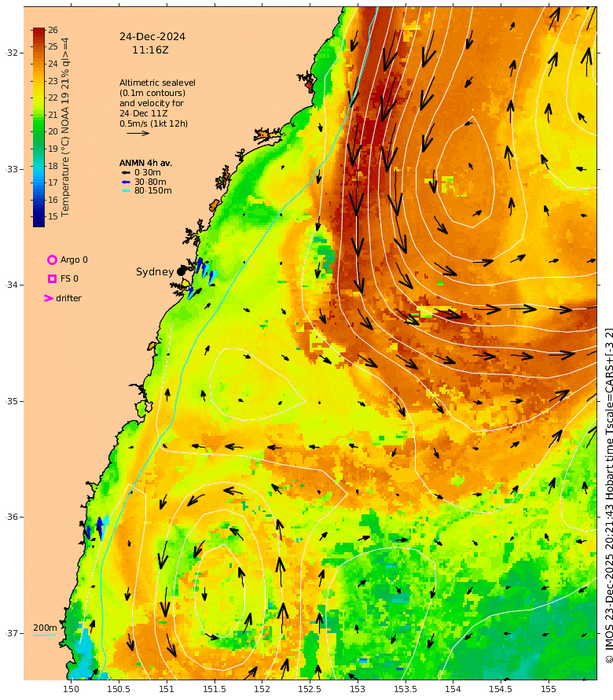Click the cyan 80-150m ANMN legend arrow
This screenshot has width=613, height=700.
pos(126,190)
